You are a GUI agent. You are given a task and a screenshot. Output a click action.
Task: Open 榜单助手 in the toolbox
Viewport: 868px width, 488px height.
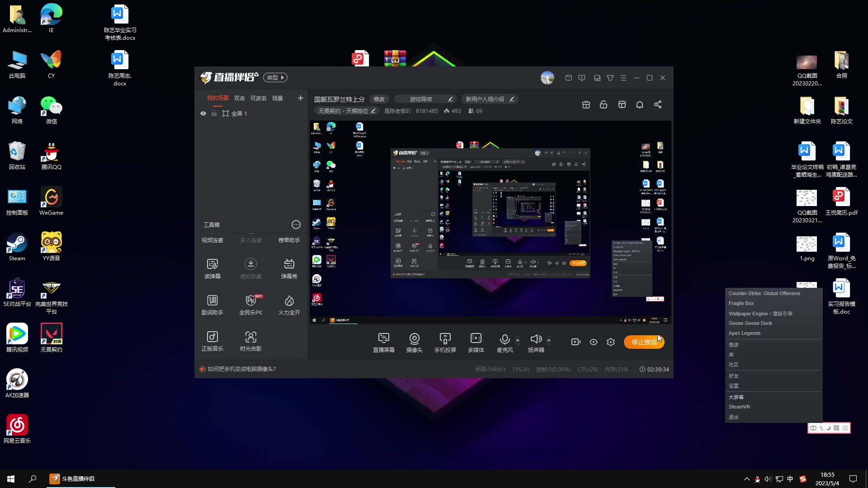[x=289, y=240]
